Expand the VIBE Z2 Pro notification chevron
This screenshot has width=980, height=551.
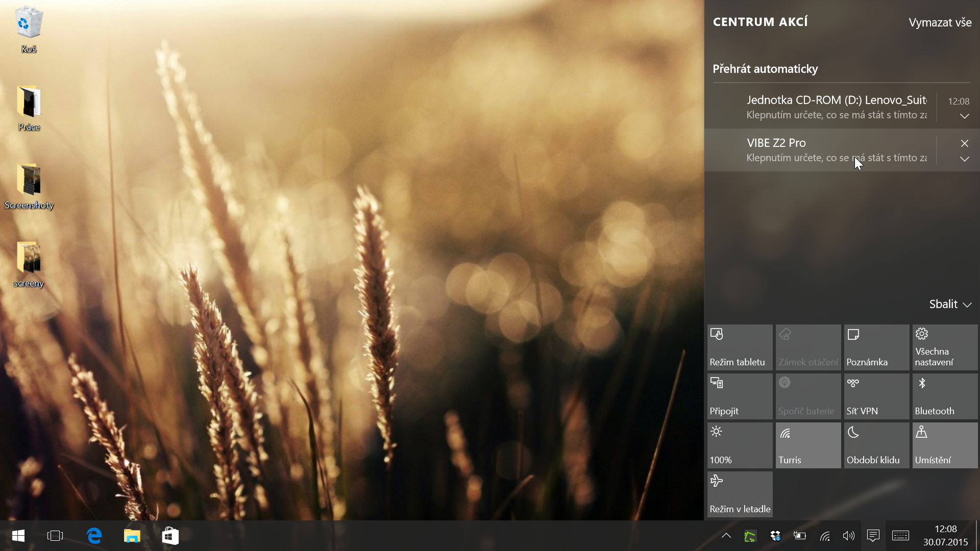point(964,159)
